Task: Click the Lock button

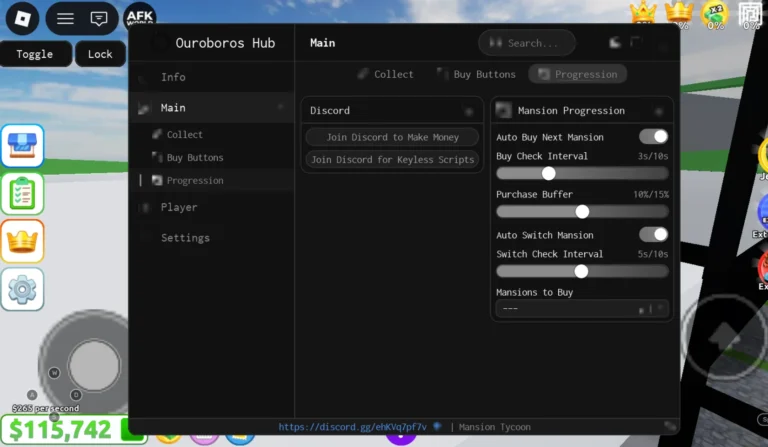Action: point(100,54)
